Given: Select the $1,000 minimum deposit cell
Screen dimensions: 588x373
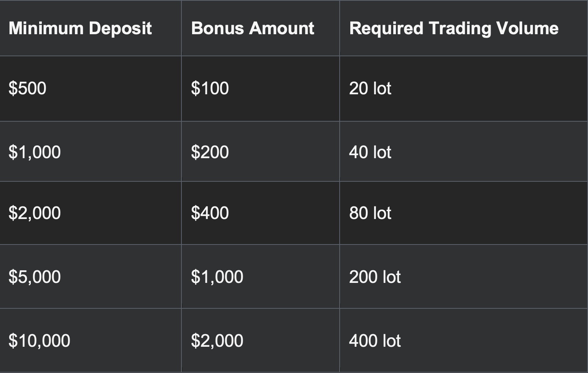Looking at the screenshot, I should [35, 152].
